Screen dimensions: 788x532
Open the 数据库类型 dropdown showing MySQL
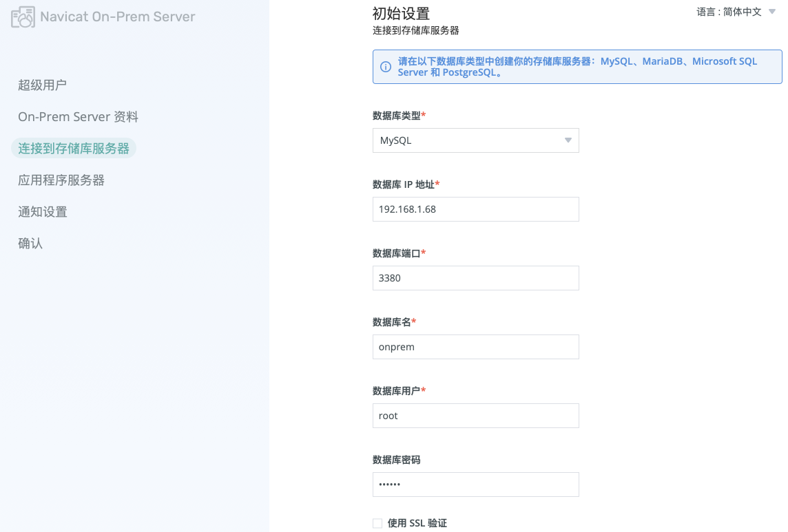click(x=475, y=140)
